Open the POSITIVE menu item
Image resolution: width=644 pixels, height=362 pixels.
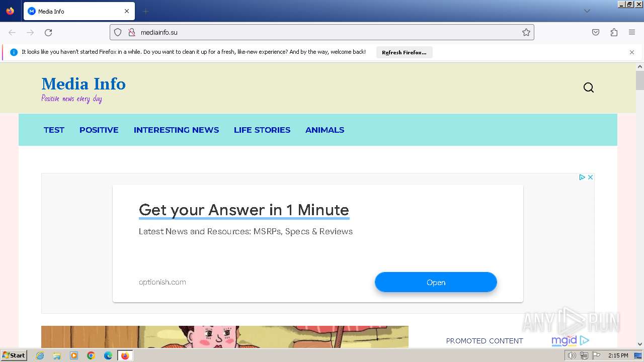[99, 130]
